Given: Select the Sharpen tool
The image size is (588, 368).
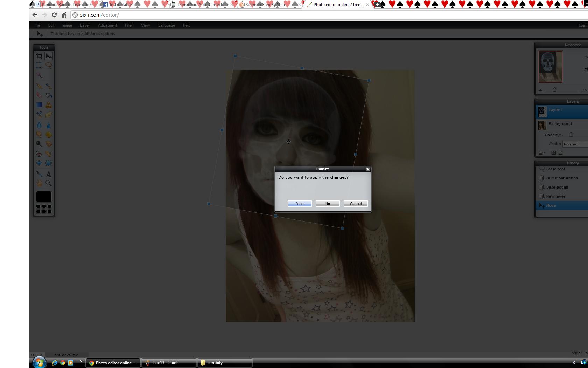Looking at the screenshot, I should pyautogui.click(x=49, y=125).
